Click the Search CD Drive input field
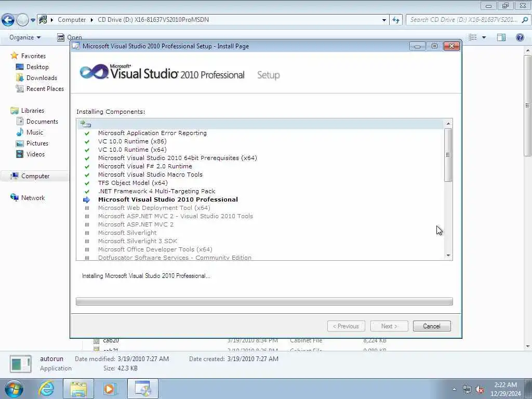532x399 pixels. coord(463,20)
